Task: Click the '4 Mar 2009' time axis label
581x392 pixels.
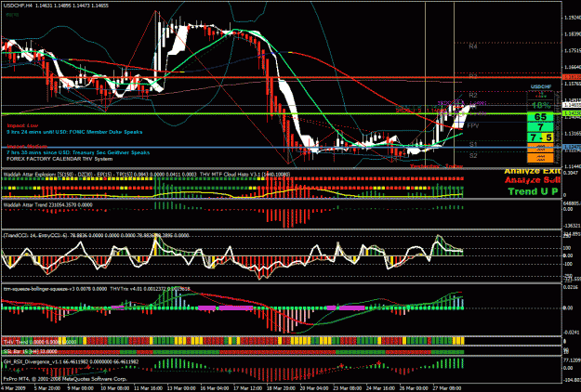Action: tap(12, 388)
